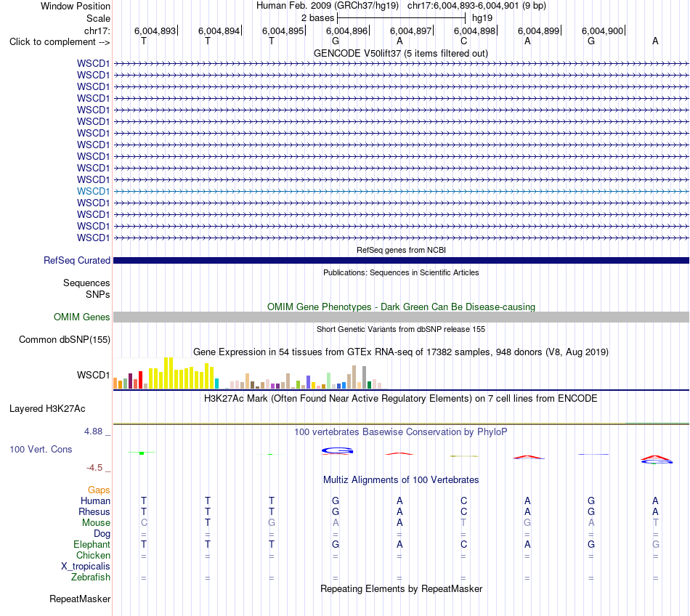Open the Multiz Alignments of 100 Vertebrates title
This screenshot has width=690, height=616.
tap(401, 480)
